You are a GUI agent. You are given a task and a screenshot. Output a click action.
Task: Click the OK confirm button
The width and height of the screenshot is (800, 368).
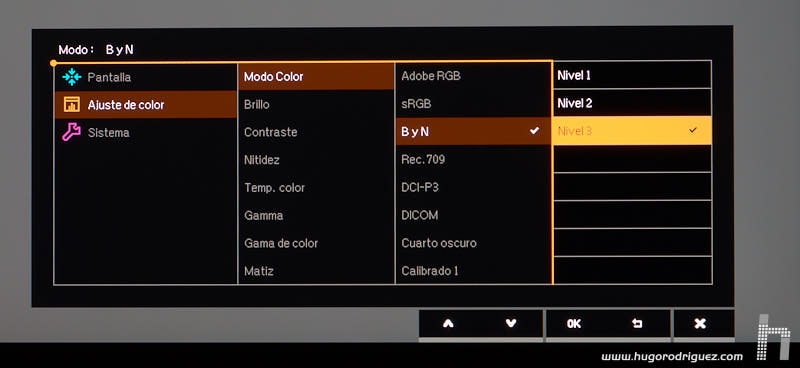pyautogui.click(x=574, y=324)
